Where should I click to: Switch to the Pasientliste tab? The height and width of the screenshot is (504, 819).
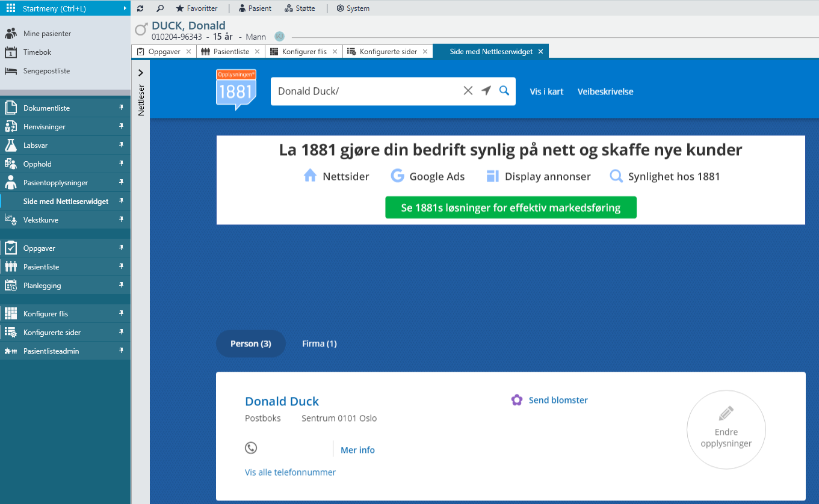230,52
